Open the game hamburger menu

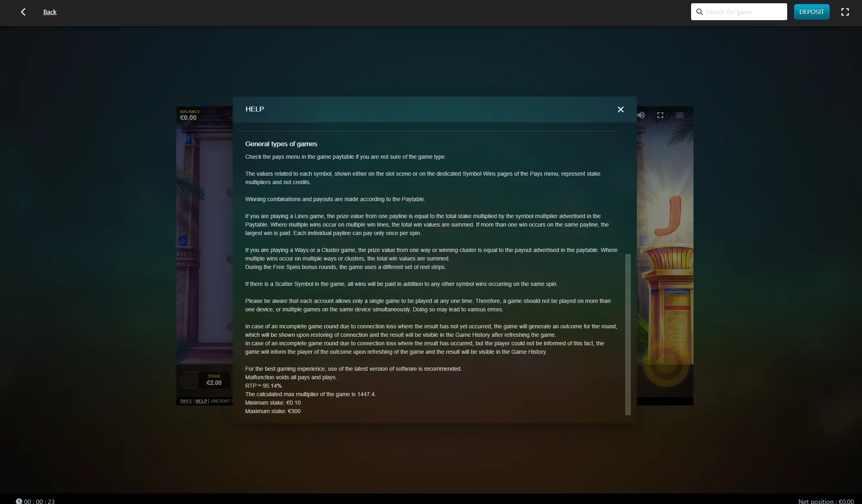point(680,115)
